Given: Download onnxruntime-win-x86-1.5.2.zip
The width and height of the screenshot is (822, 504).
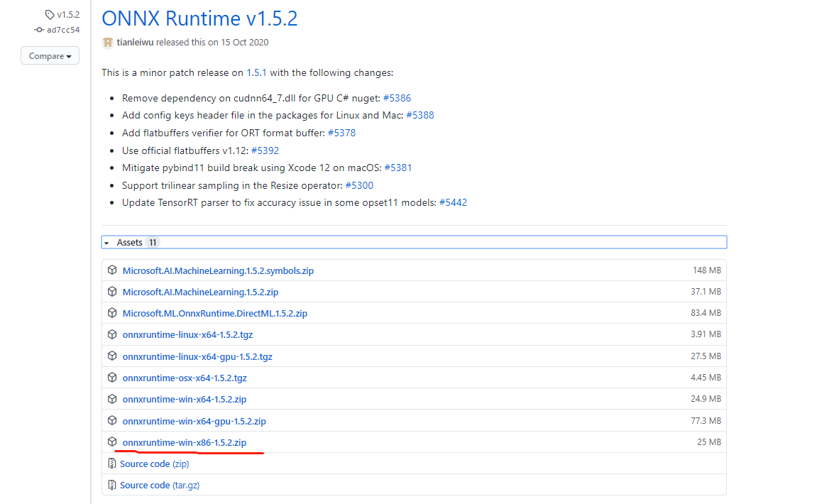Looking at the screenshot, I should pyautogui.click(x=185, y=442).
